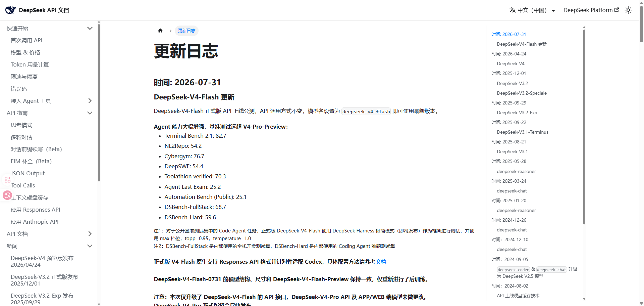Jump to DeepSeek-V3.2-Exp in table of contents

pyautogui.click(x=517, y=113)
